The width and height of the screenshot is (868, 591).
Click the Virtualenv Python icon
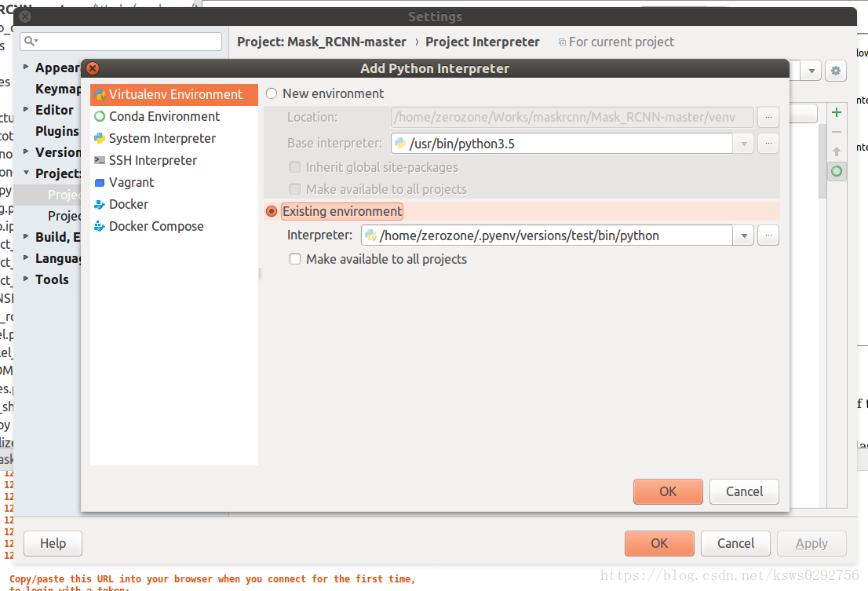coord(100,95)
